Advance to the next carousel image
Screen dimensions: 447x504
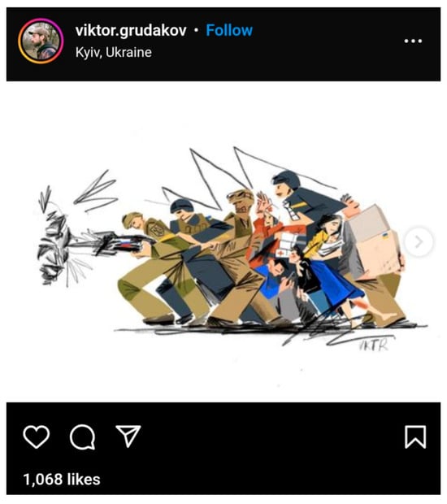click(418, 241)
